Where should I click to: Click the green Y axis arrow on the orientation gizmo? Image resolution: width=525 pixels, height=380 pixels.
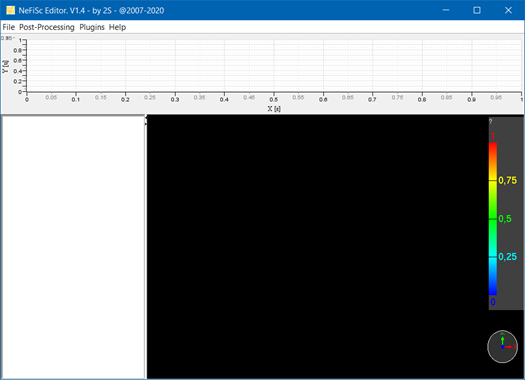(502, 340)
